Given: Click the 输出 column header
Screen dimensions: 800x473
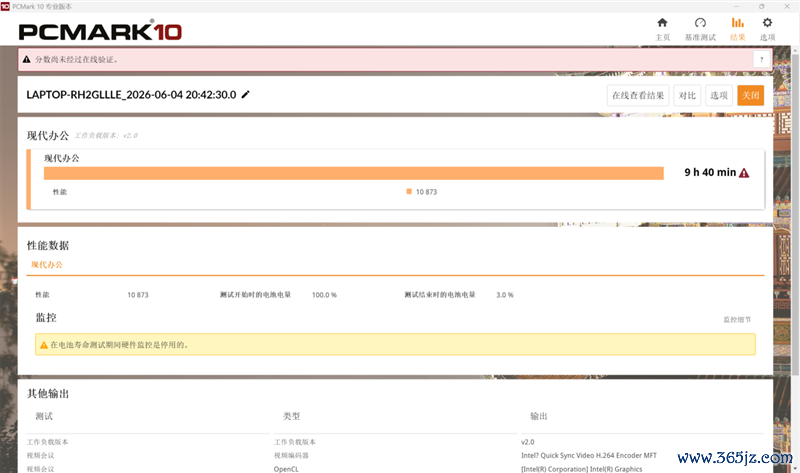Looking at the screenshot, I should (538, 416).
